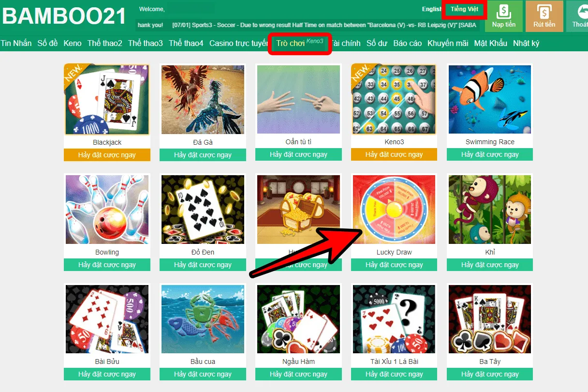The width and height of the screenshot is (588, 392).
Task: Open the Bowling game image
Action: (x=107, y=210)
